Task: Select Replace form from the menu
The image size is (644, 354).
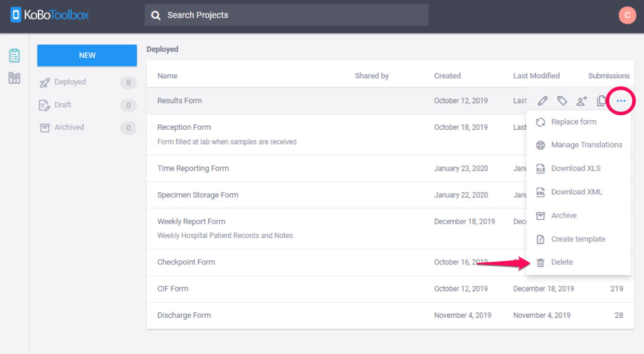Action: coord(573,122)
